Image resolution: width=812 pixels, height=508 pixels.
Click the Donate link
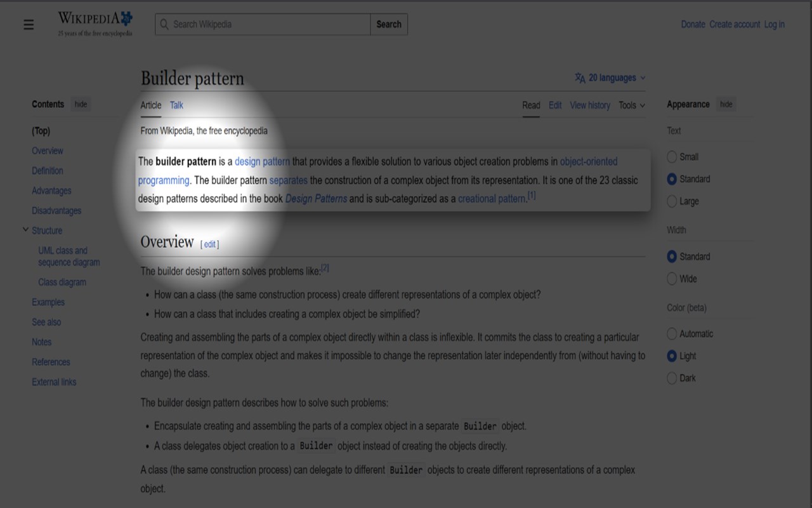693,25
